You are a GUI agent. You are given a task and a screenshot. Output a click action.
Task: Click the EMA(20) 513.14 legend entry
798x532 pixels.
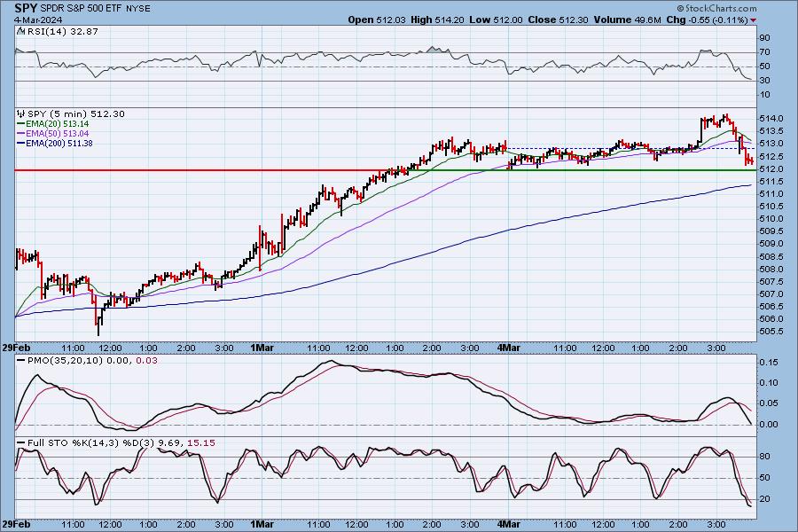pos(58,124)
